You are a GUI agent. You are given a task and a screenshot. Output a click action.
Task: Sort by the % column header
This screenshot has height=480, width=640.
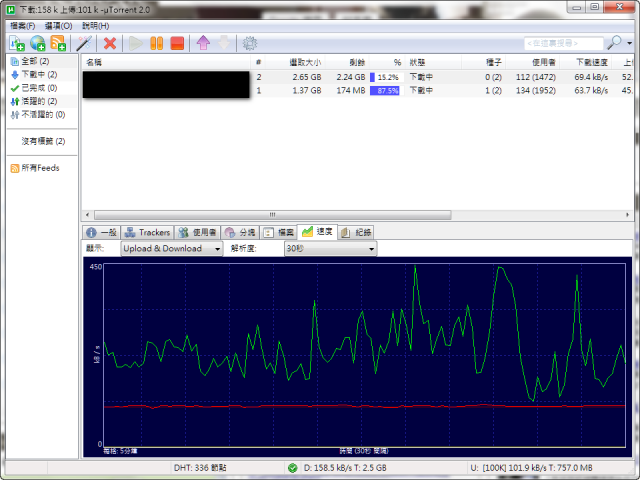tap(387, 62)
